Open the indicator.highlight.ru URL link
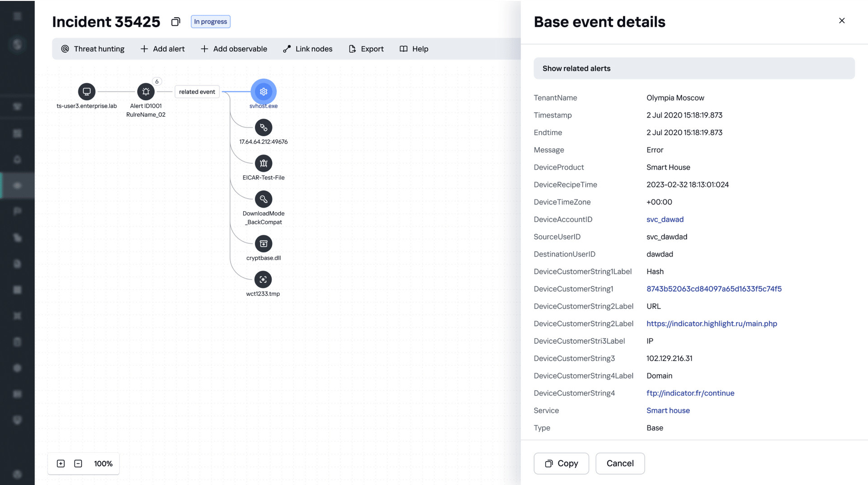 712,324
